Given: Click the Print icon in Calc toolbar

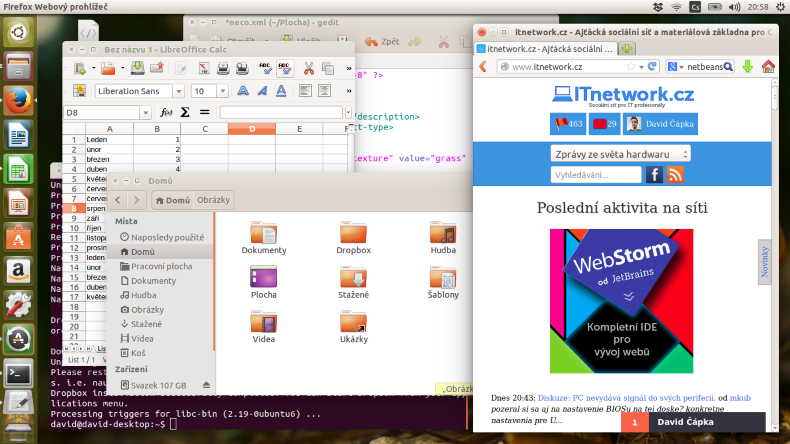Looking at the screenshot, I should [223, 69].
